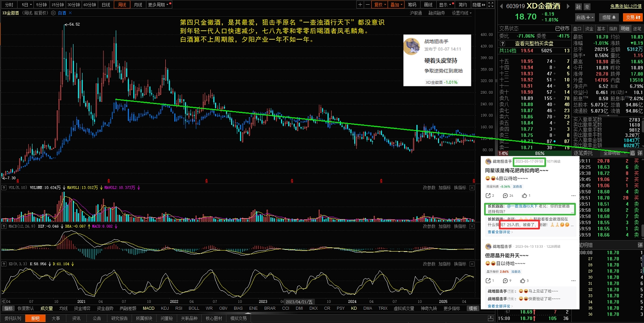Image resolution: width=644 pixels, height=323 pixels.
Task: Open 免费体验L2行情 link
Action: (625, 6)
